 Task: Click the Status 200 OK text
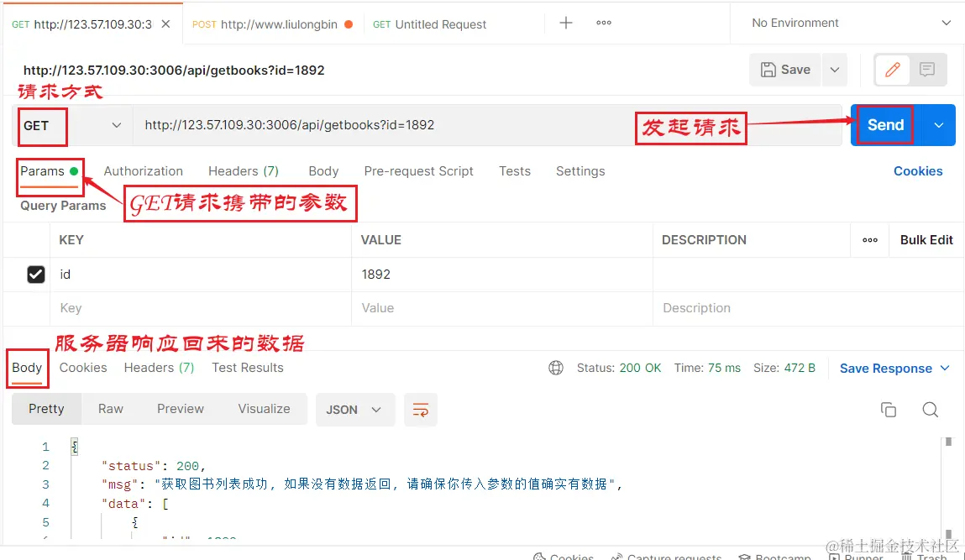click(618, 368)
